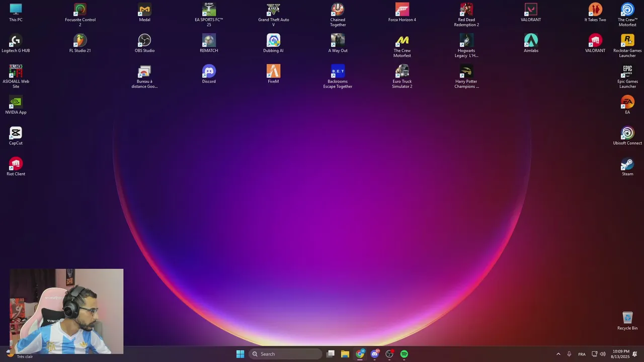Select the This PC desktop icon
644x362 pixels.
point(16,13)
